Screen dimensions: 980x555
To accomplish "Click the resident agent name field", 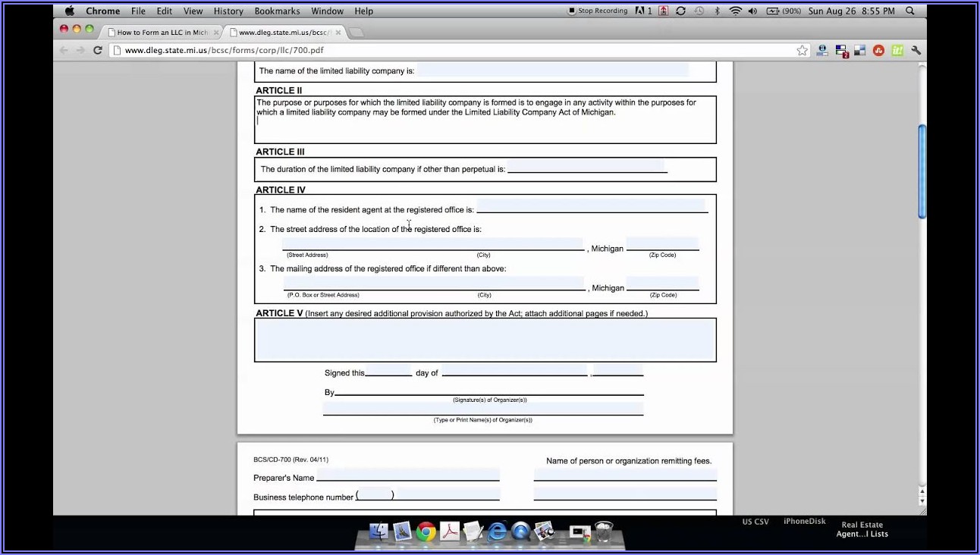I will pyautogui.click(x=591, y=206).
